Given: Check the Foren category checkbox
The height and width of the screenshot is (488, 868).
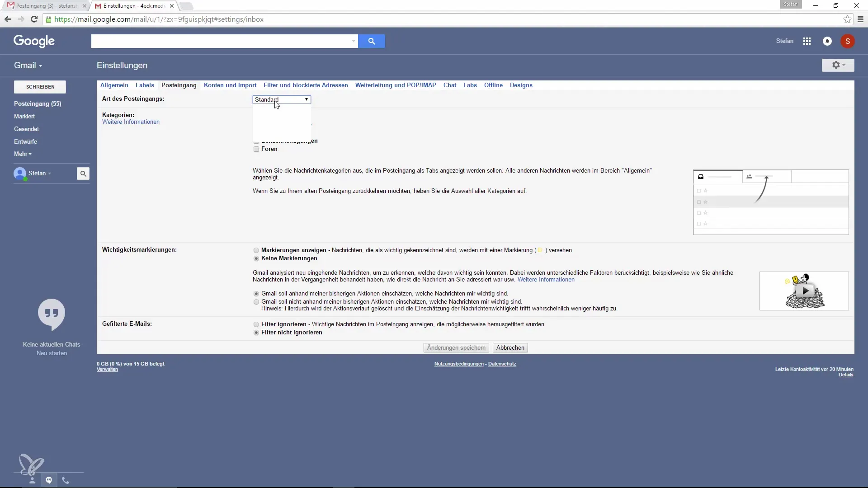Looking at the screenshot, I should coord(256,149).
